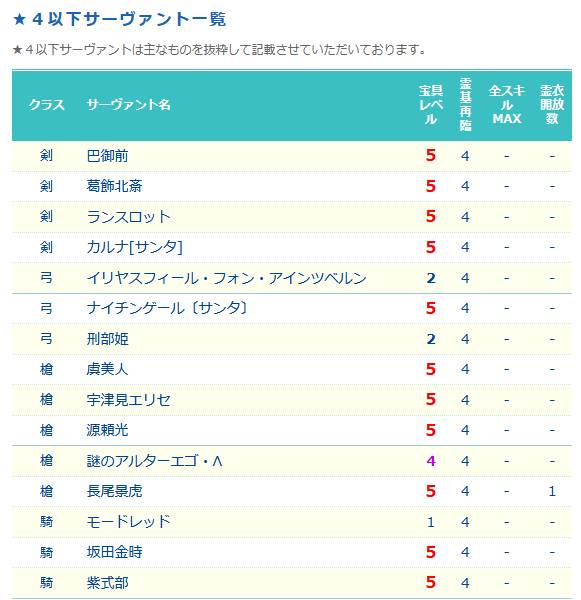Click the ★４以下サーヴァント一覧 heading
This screenshot has height=600, width=581.
pyautogui.click(x=119, y=19)
